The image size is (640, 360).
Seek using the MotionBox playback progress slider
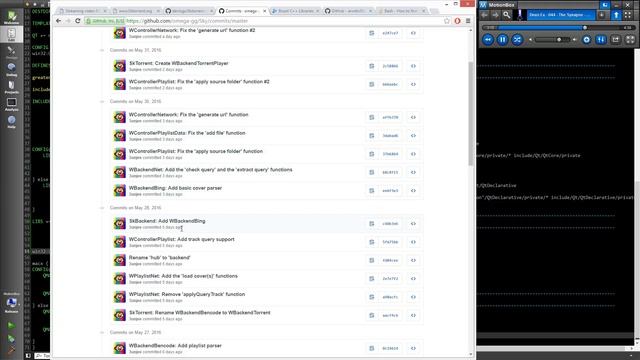(559, 28)
